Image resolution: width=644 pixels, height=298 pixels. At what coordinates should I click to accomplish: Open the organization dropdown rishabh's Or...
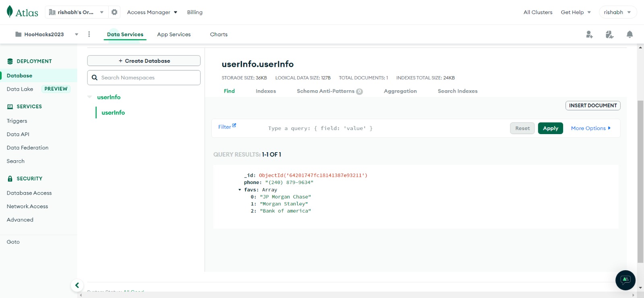(x=76, y=12)
